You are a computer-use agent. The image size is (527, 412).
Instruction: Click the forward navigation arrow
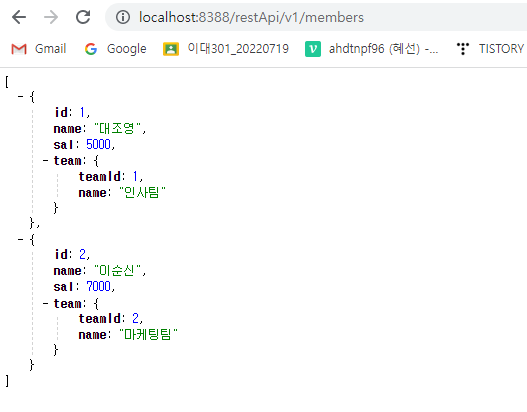point(51,17)
